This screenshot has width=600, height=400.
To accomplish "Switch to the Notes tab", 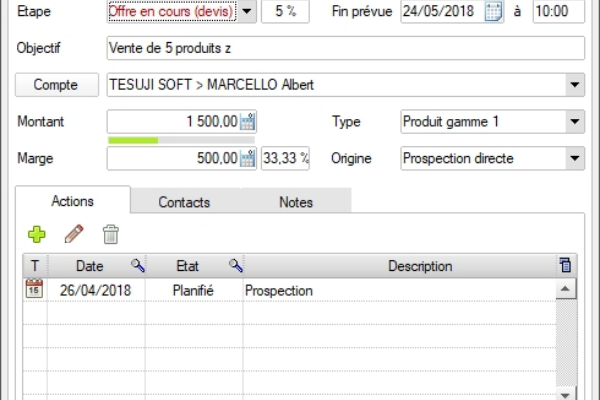I will [x=296, y=202].
